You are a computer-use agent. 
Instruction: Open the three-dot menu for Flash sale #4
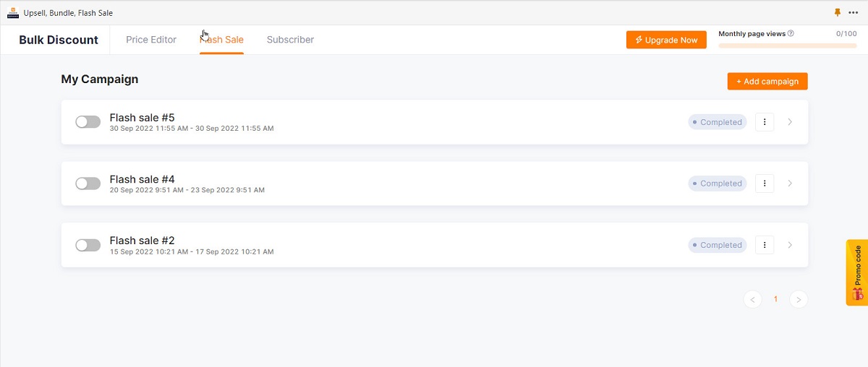point(765,183)
